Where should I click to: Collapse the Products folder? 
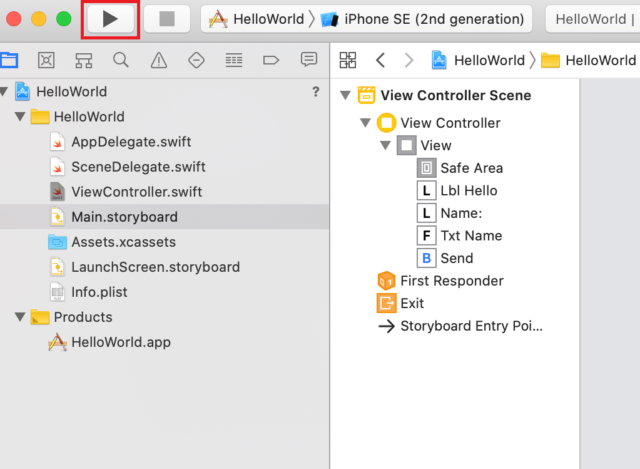coord(20,317)
